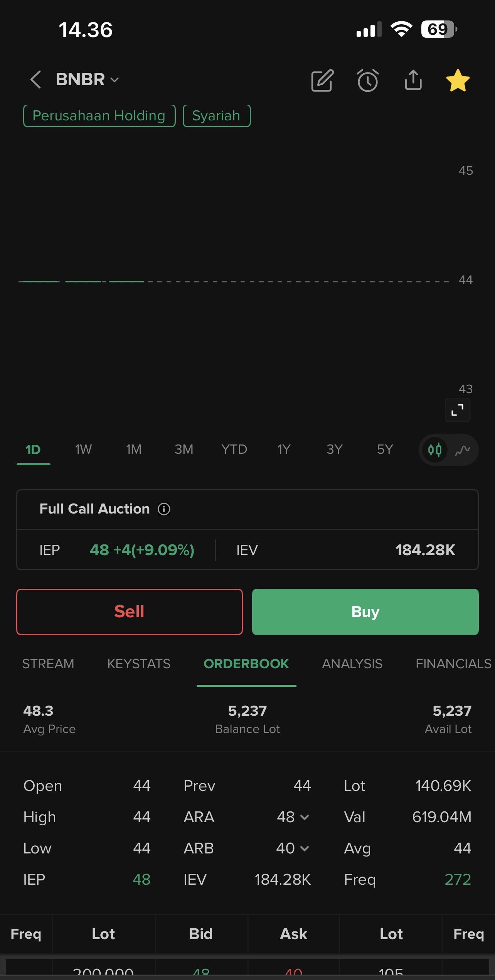Image resolution: width=495 pixels, height=980 pixels.
Task: Toggle the yellow watchlist star
Action: click(458, 80)
